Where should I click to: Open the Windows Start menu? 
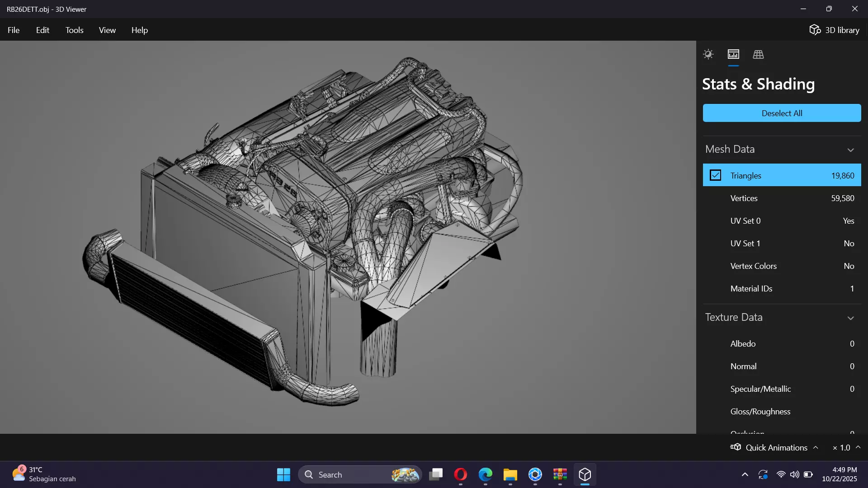(283, 474)
